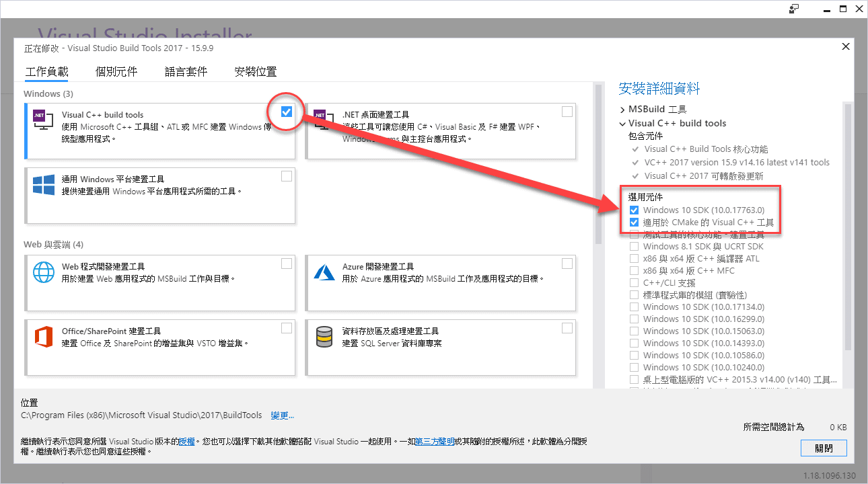Check Windows 10 SDK (10.0.15063.0)
The width and height of the screenshot is (868, 484).
[x=634, y=331]
